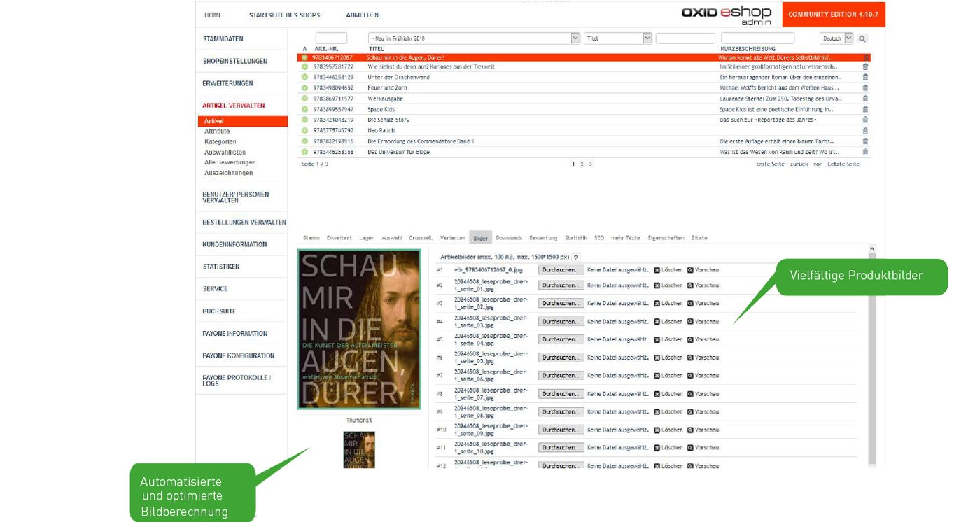Click Durchsuchen button for image #1
980x522 pixels.
tap(561, 270)
